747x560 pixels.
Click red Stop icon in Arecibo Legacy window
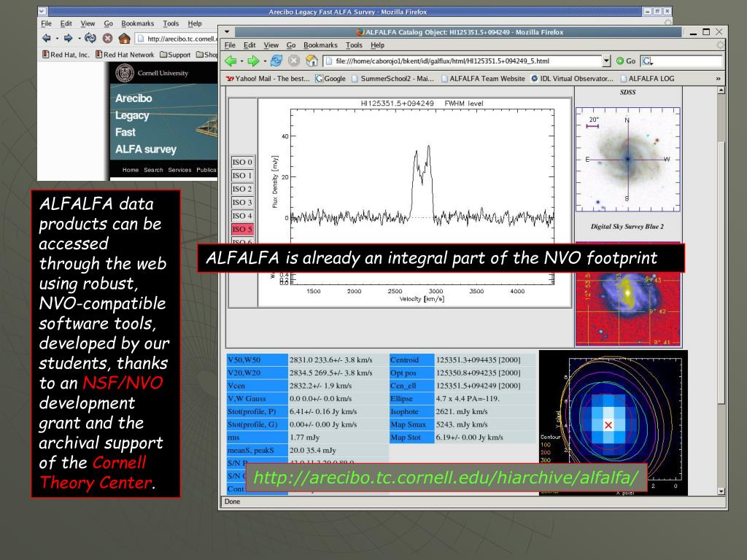pyautogui.click(x=108, y=38)
